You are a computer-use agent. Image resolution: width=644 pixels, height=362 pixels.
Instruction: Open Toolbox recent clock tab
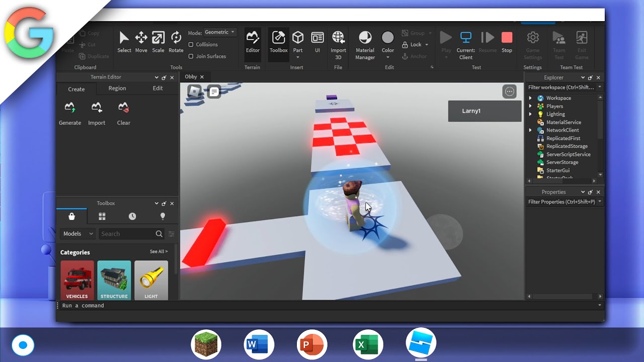pyautogui.click(x=132, y=216)
